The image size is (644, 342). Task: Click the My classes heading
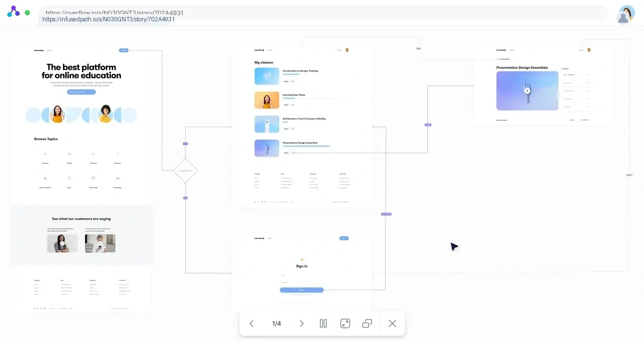pos(263,62)
